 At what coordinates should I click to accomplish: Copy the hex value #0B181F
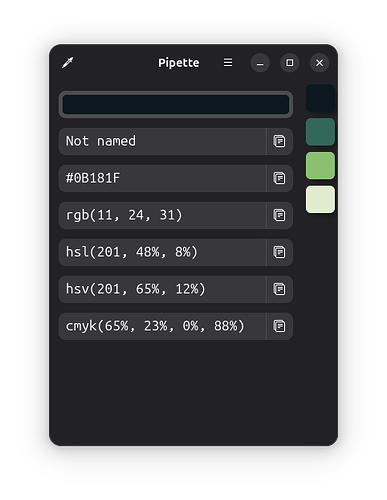point(279,178)
